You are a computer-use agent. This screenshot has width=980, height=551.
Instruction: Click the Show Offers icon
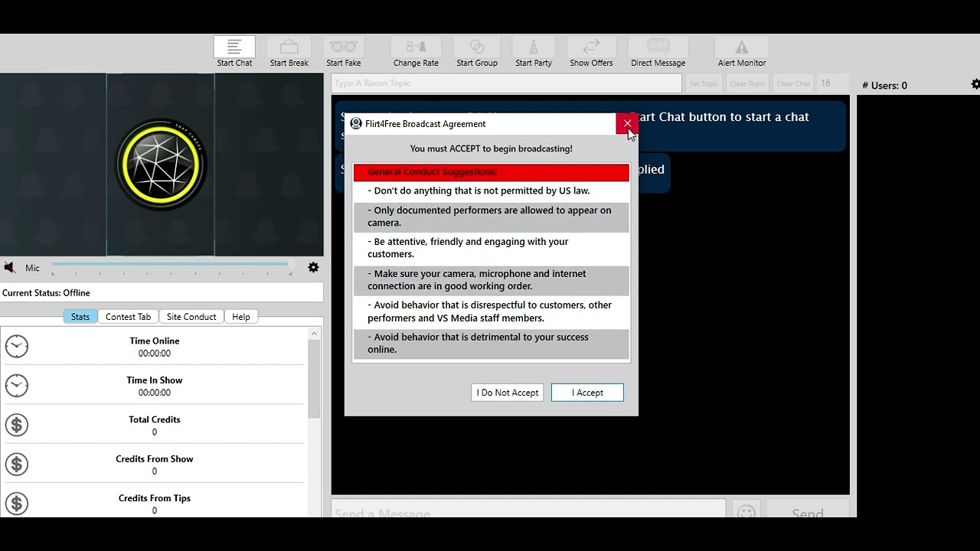coord(591,47)
